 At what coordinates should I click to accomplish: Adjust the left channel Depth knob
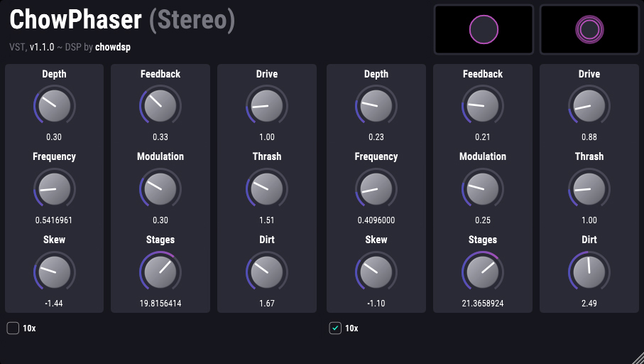[54, 106]
